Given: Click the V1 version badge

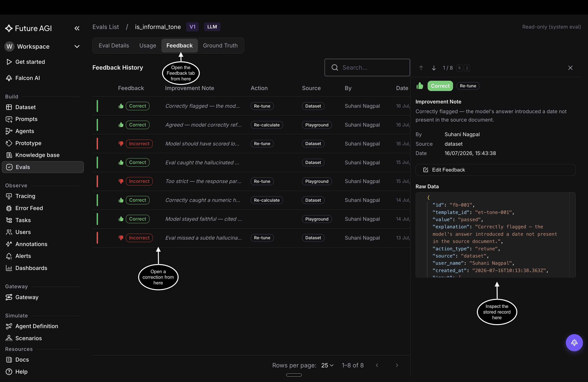Looking at the screenshot, I should (192, 27).
